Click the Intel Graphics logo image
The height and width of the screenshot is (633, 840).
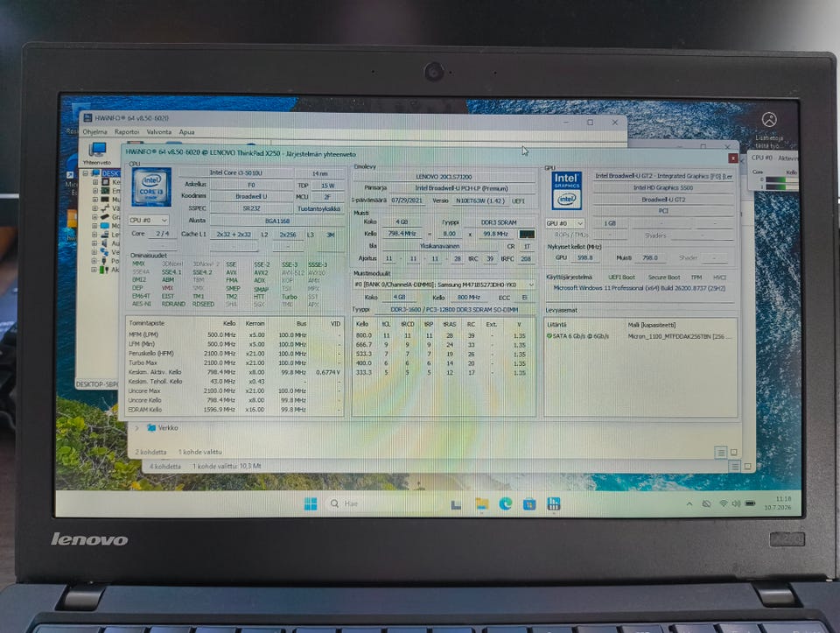(566, 190)
